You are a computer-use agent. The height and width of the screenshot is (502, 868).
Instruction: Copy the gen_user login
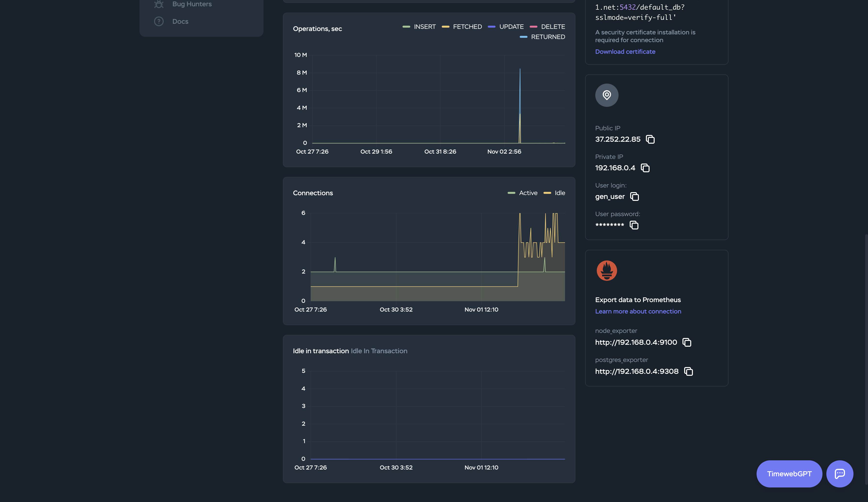coord(635,196)
